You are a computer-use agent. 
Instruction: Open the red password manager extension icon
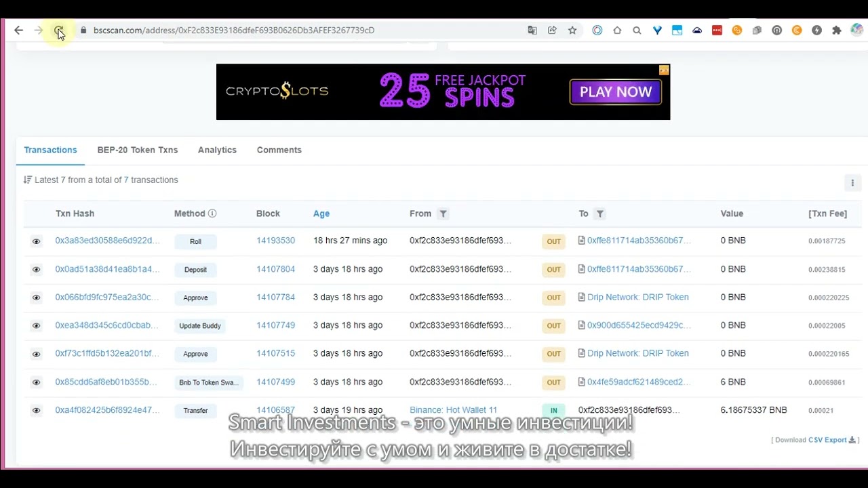coord(717,30)
